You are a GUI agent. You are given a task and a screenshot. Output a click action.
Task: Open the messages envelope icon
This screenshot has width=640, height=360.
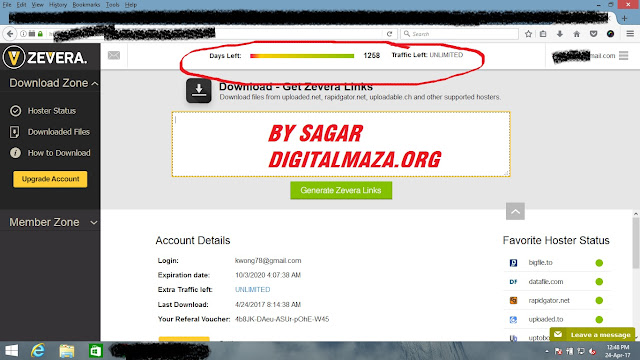(114, 55)
